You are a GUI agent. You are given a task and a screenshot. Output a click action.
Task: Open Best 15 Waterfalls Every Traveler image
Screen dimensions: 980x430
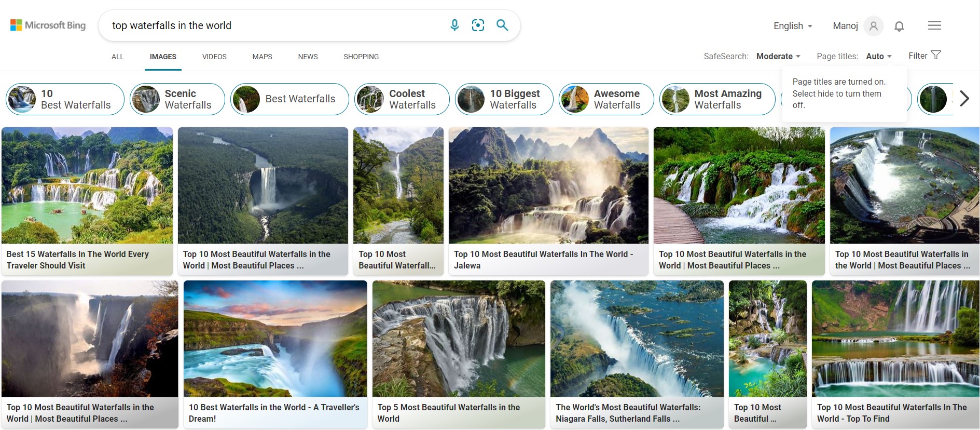point(87,185)
